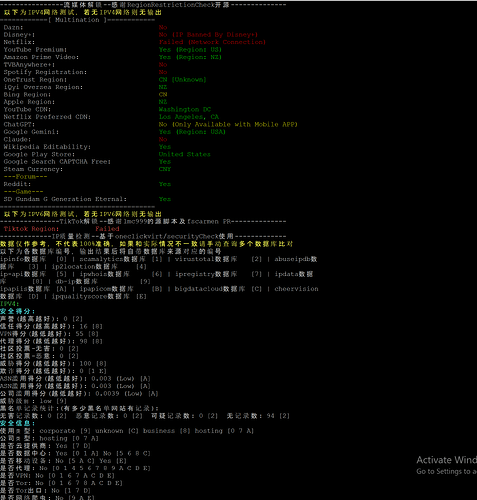The height and width of the screenshot is (500, 477).
Task: Click the IPV4 green heading
Action: [10, 304]
